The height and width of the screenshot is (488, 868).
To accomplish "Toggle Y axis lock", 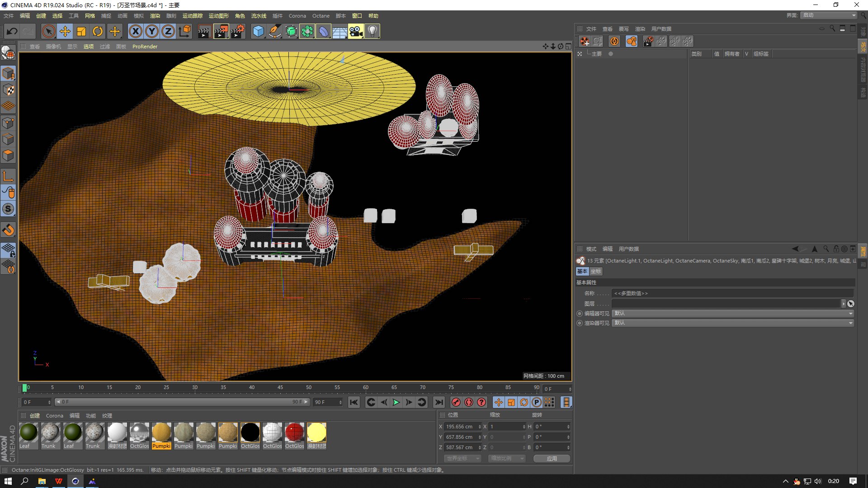I will pos(152,31).
